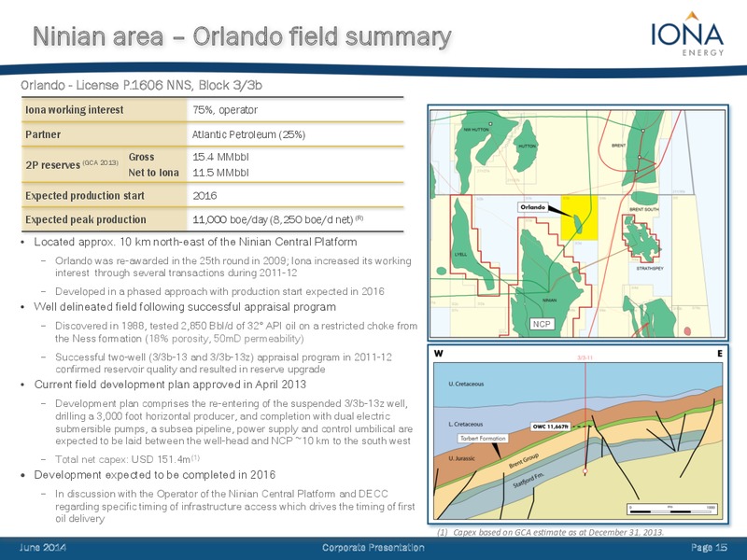Viewport: 747px width, 560px height.
Task: Click the 'Brent Group' layer label
Action: click(524, 460)
